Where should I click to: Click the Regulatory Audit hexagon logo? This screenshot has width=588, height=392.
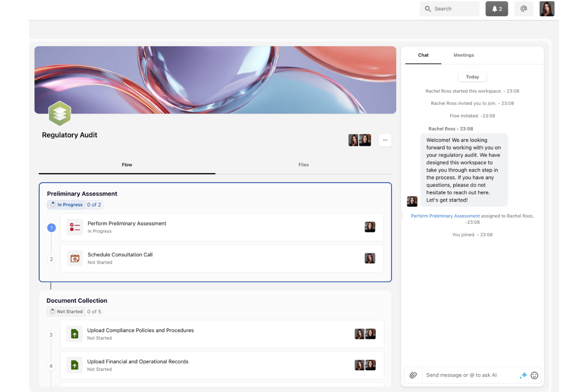60,114
